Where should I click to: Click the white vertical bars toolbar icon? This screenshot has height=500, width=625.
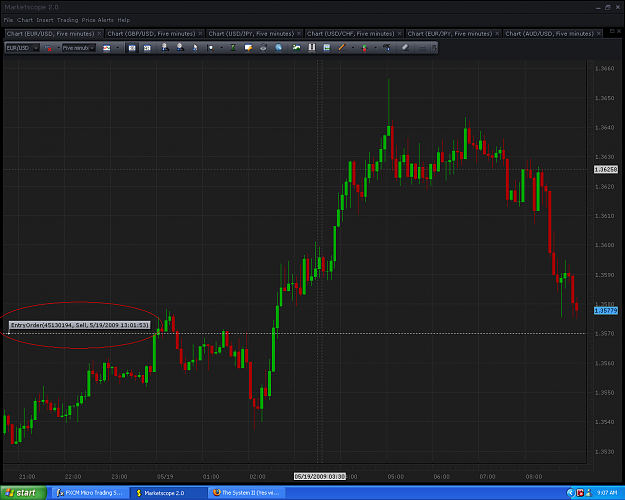[312, 48]
